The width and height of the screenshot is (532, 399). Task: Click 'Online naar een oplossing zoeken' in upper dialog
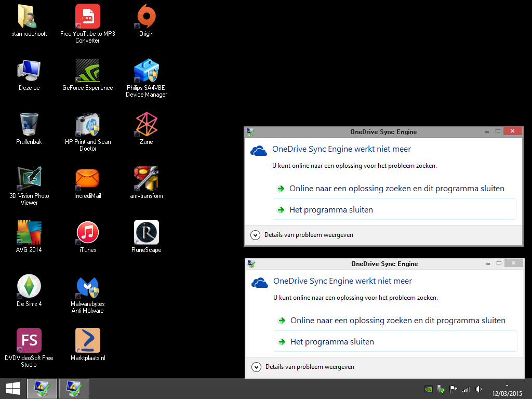tap(394, 188)
